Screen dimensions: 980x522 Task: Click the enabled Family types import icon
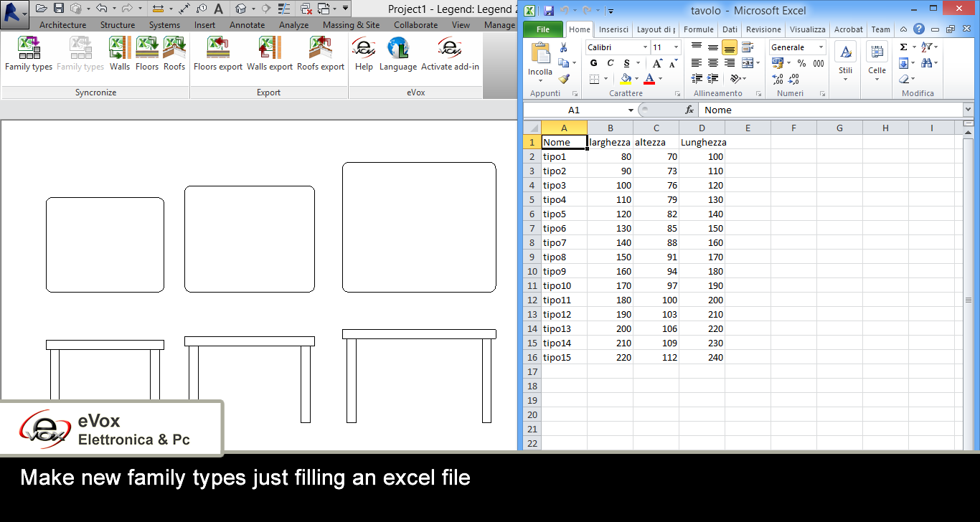29,54
